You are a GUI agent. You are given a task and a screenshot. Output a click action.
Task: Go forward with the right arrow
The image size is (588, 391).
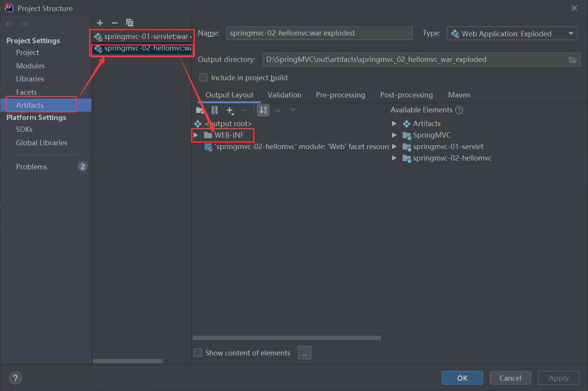pyautogui.click(x=24, y=24)
